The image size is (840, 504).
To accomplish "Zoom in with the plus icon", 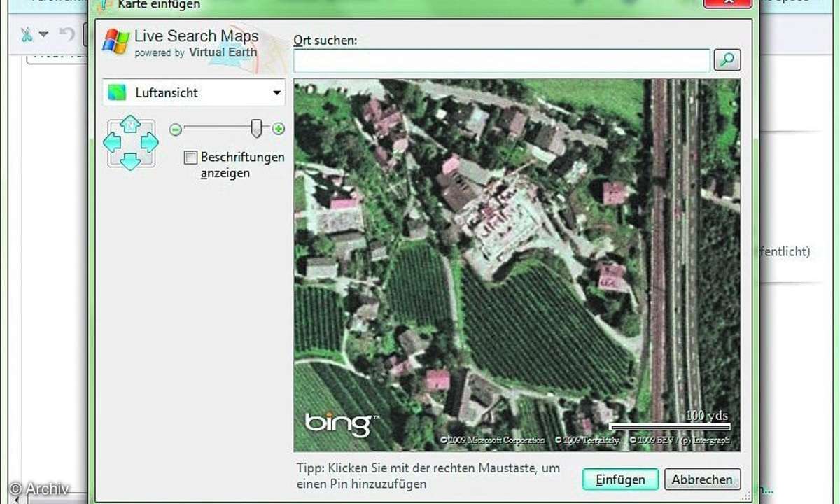I will click(279, 129).
